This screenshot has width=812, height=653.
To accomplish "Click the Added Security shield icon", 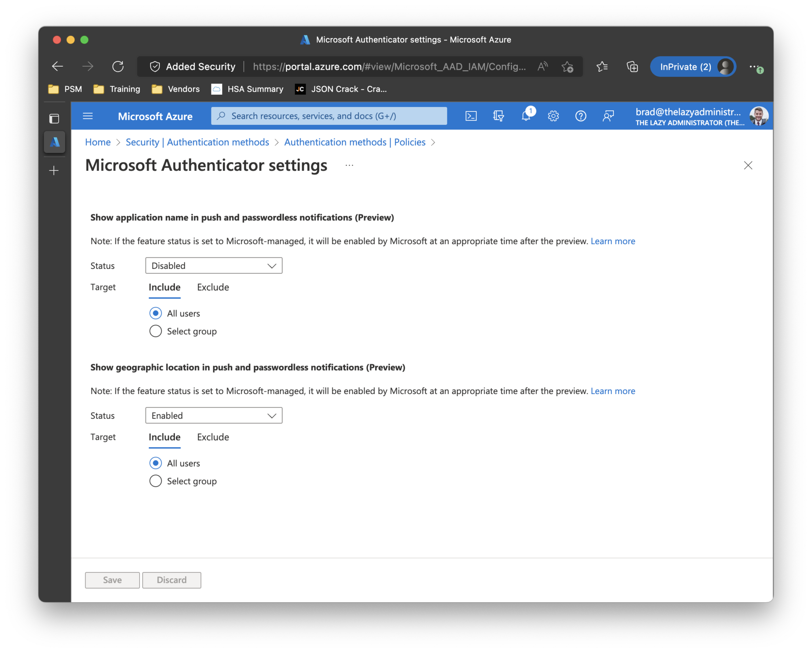I will click(155, 67).
